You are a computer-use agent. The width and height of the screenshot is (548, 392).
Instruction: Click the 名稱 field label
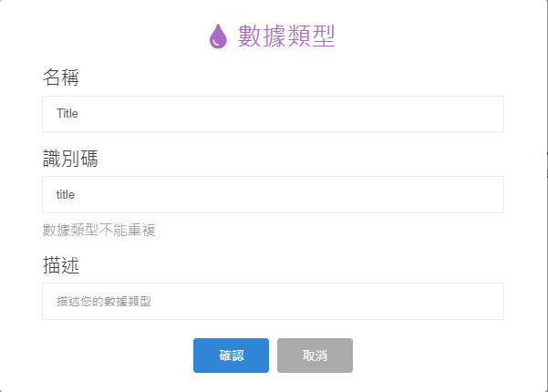[x=61, y=78]
